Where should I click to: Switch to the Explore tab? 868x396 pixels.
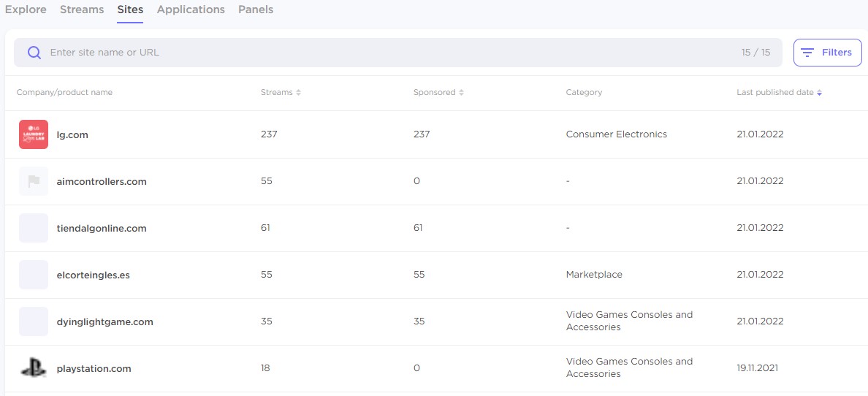[x=26, y=9]
